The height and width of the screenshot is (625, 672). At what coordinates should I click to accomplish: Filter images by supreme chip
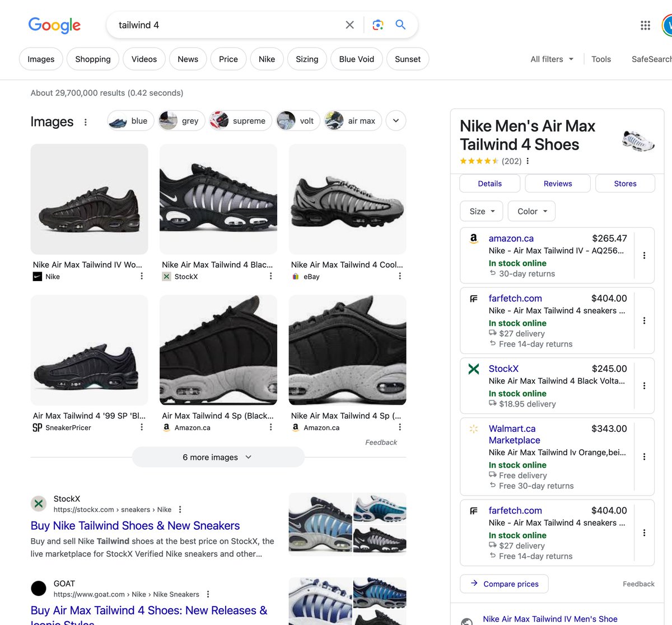pyautogui.click(x=241, y=121)
